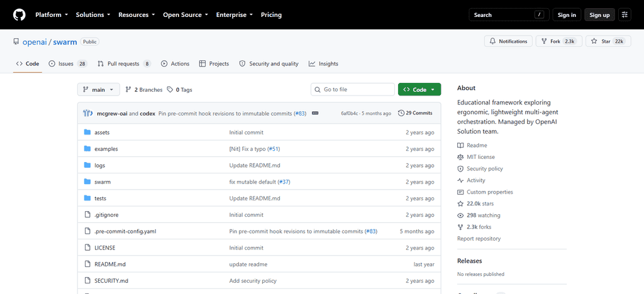Switch to the Issues tab
The height and width of the screenshot is (294, 644).
(x=68, y=63)
